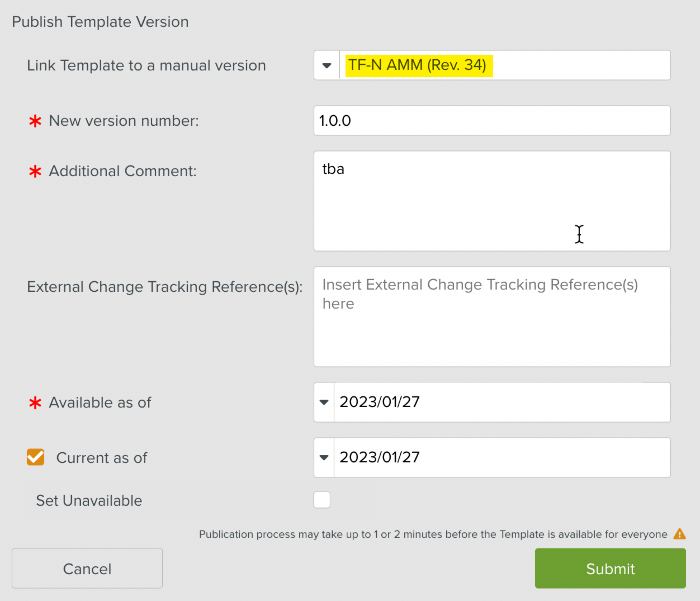Expand the Current as of date picker

click(x=324, y=457)
